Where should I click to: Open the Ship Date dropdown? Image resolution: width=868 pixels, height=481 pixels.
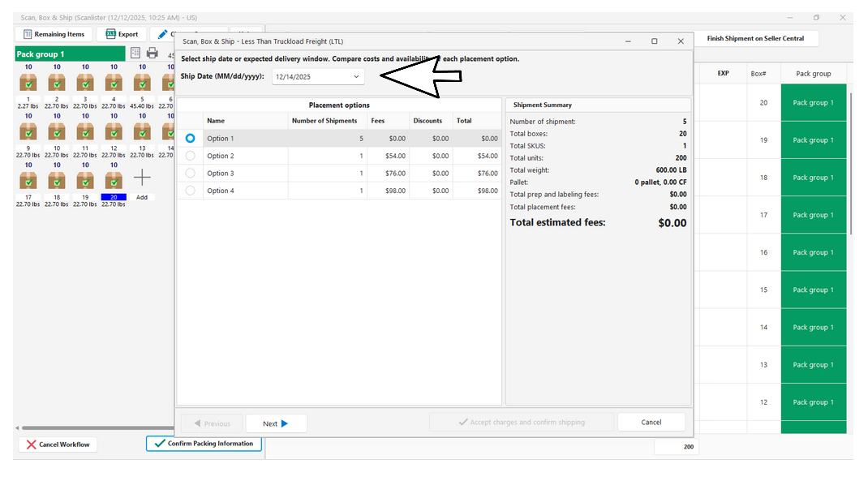coord(318,76)
